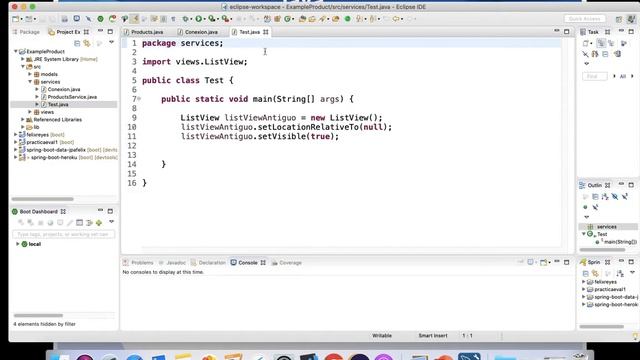Click the Hide Completed Tasks icon

(x=585, y=54)
